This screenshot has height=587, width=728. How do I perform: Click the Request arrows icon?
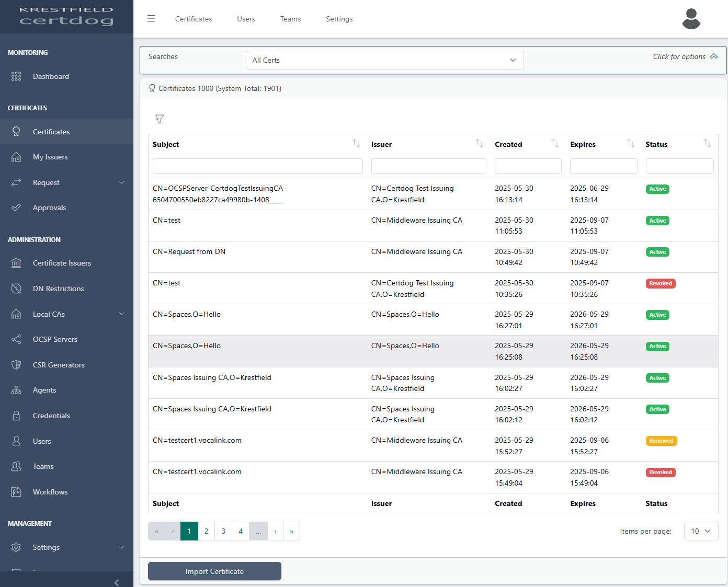(16, 182)
